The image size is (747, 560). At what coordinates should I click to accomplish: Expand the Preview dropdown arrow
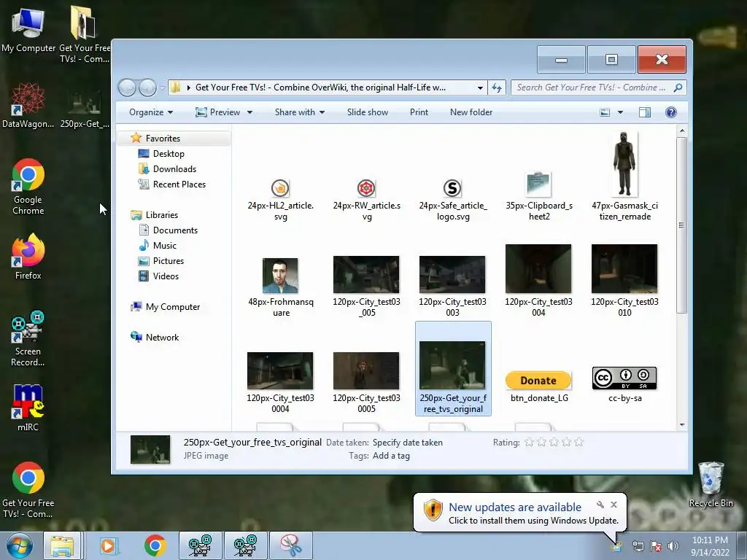[x=249, y=112]
